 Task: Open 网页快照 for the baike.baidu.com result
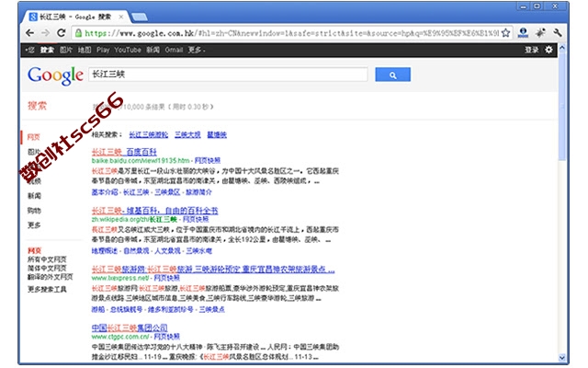[208, 160]
